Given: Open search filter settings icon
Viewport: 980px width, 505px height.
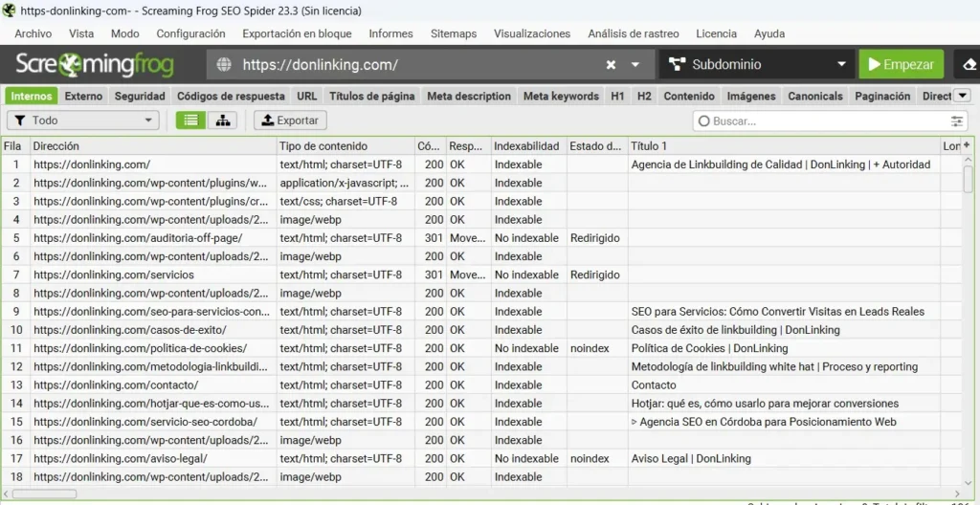Looking at the screenshot, I should tap(957, 121).
